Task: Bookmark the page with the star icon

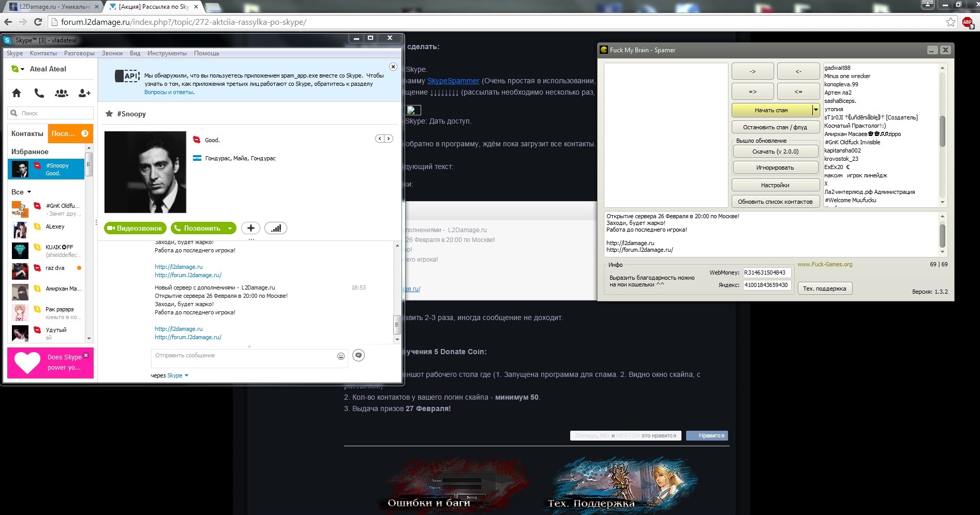Action: tap(951, 22)
